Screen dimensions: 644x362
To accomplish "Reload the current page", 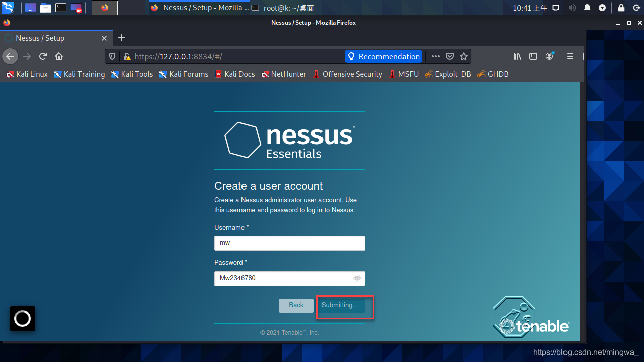I will tap(43, 56).
